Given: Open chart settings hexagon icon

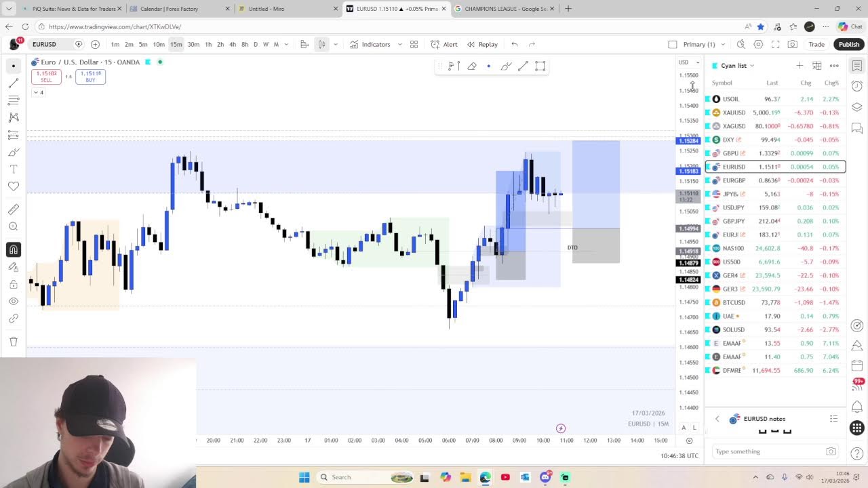Looking at the screenshot, I should (x=758, y=44).
